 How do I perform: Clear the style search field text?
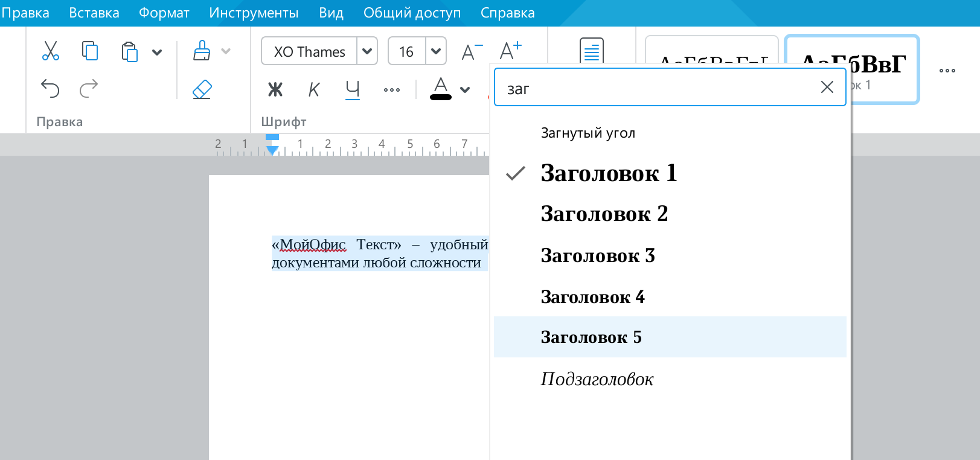tap(827, 88)
